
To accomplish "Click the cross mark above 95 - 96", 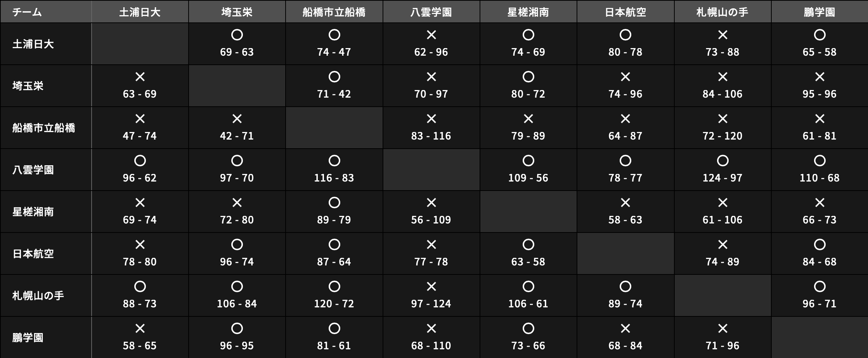I will tap(819, 77).
